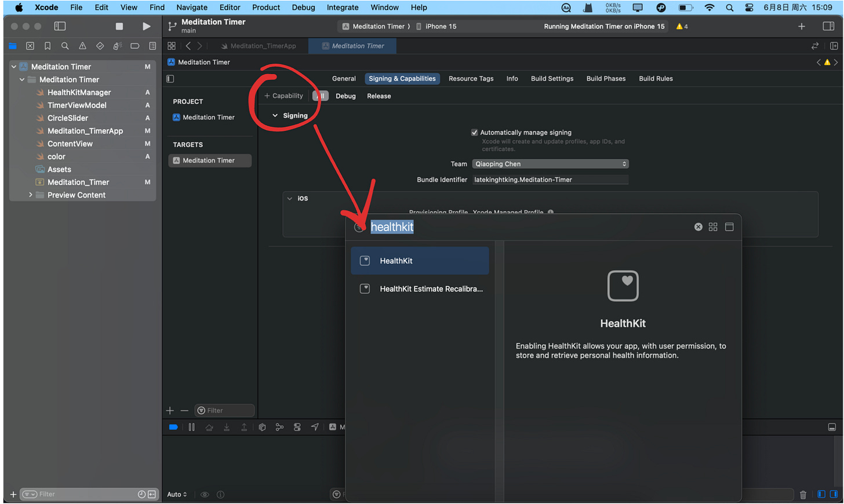
Task: Open the Team dropdown Qiaoping Chen
Action: [550, 164]
